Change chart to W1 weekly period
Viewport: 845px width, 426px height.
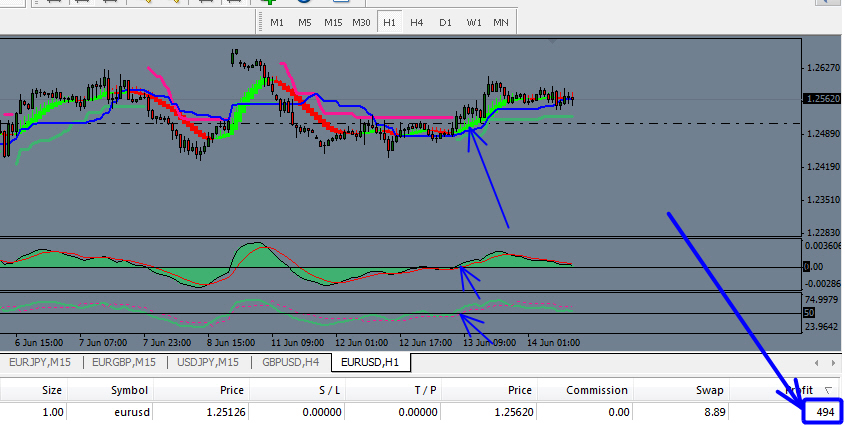(473, 22)
